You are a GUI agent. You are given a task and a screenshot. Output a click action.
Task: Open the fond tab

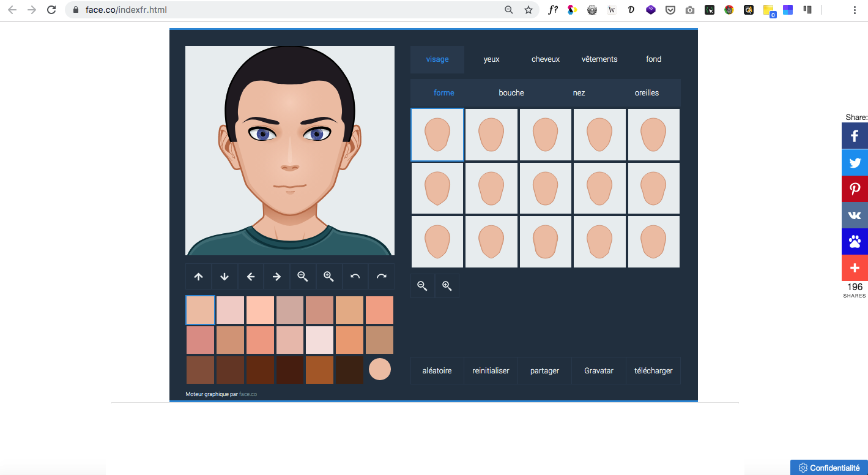point(654,59)
